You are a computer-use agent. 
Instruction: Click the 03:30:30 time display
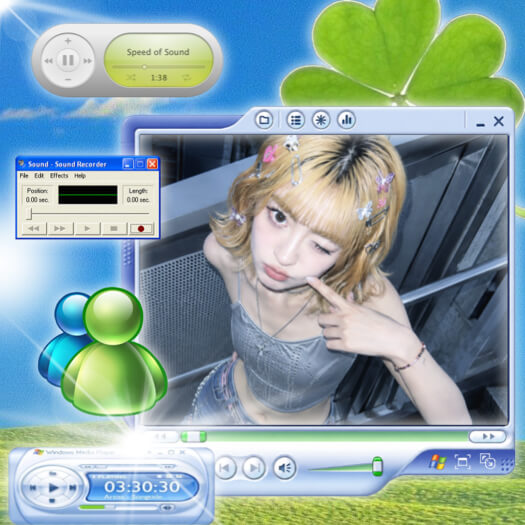click(142, 487)
